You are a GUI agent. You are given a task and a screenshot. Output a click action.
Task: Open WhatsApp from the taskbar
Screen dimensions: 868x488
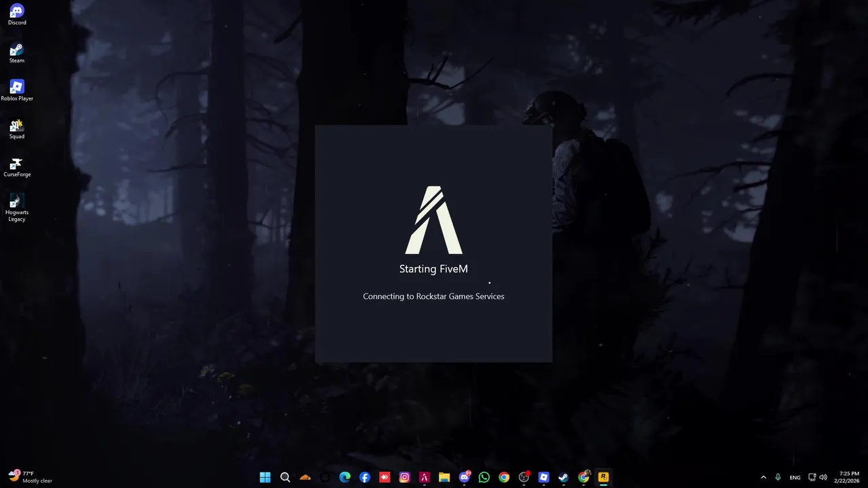[484, 477]
